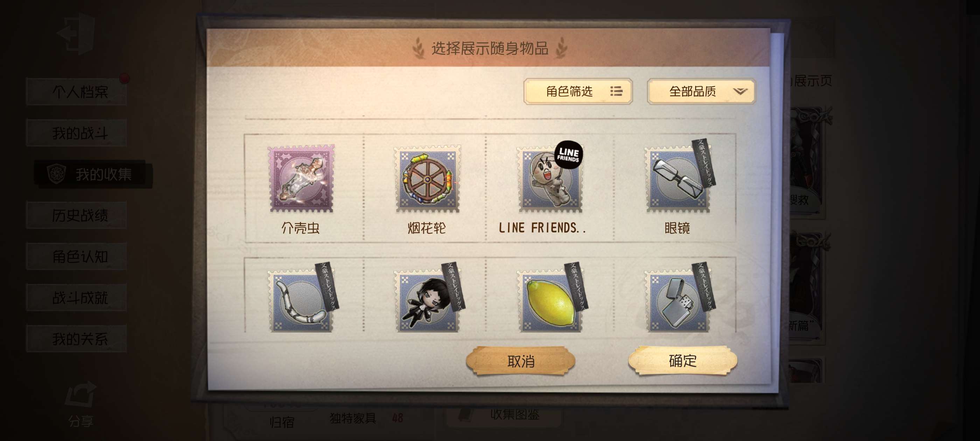The width and height of the screenshot is (980, 441).
Task: Choose the 烟花轮 firework wheel accessory
Action: pyautogui.click(x=427, y=178)
